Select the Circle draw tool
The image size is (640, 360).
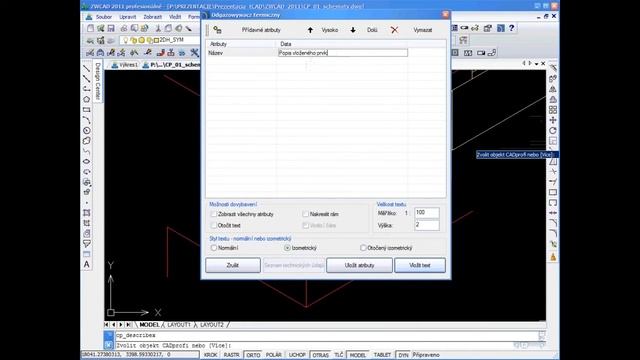87,131
